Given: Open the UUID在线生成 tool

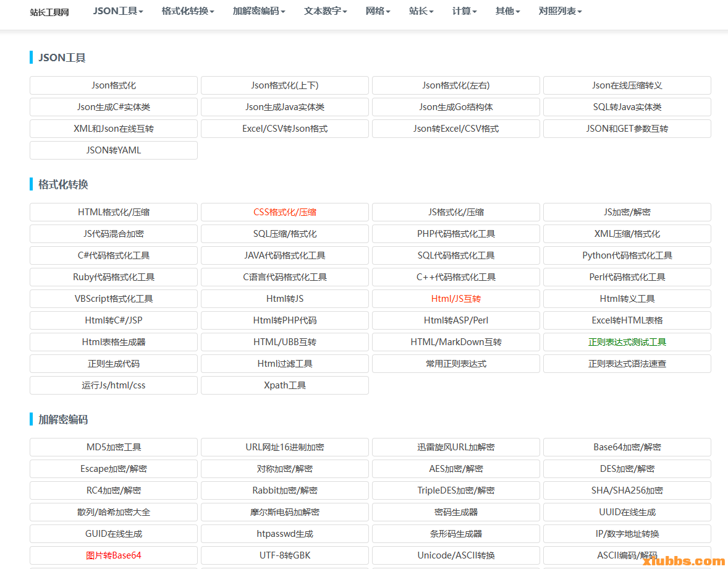Looking at the screenshot, I should (x=627, y=512).
